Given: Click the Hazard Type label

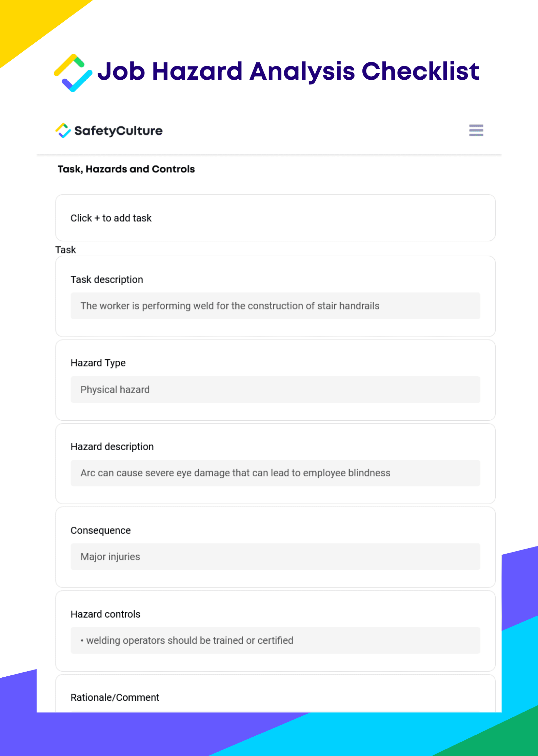Looking at the screenshot, I should pyautogui.click(x=98, y=363).
